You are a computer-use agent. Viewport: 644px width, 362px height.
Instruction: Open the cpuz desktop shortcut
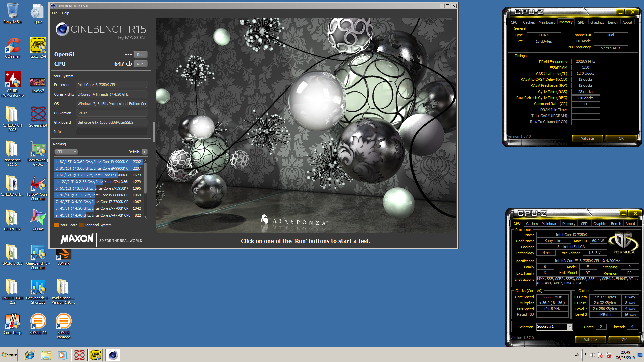pyautogui.click(x=38, y=13)
